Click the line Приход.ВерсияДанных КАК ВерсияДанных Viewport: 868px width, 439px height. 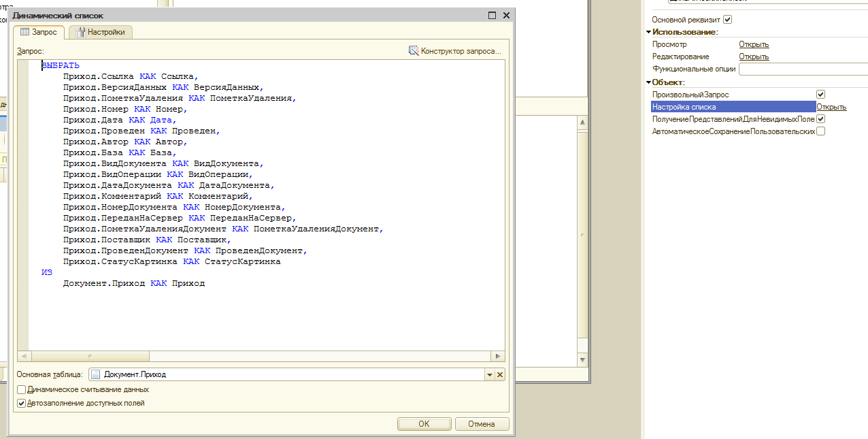(x=163, y=87)
